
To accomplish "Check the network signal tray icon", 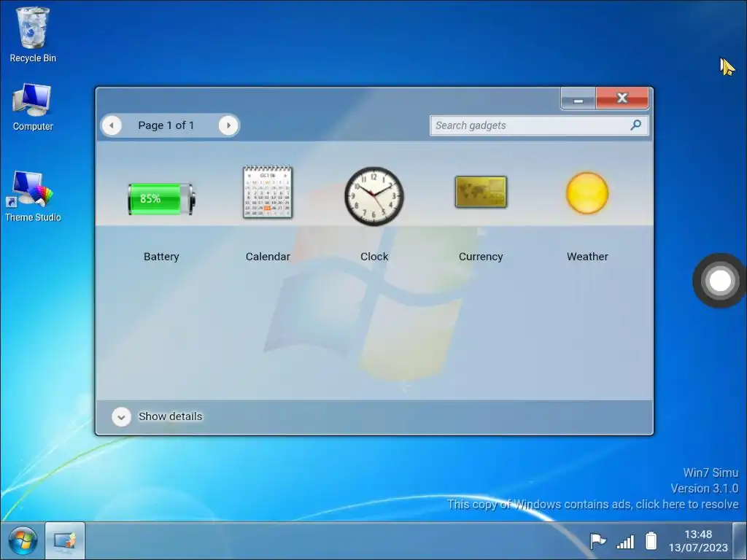I will click(x=625, y=542).
